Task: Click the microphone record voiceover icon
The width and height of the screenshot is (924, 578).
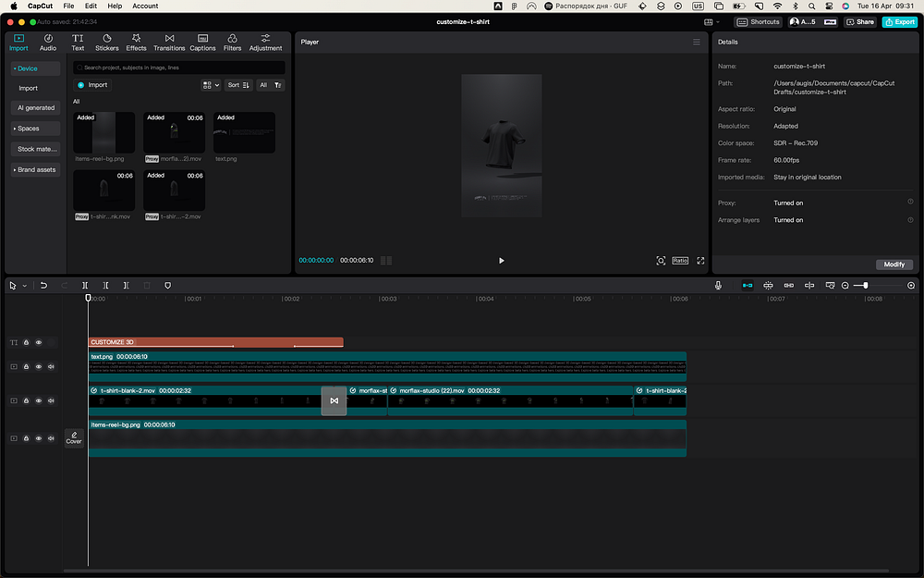Action: tap(718, 286)
